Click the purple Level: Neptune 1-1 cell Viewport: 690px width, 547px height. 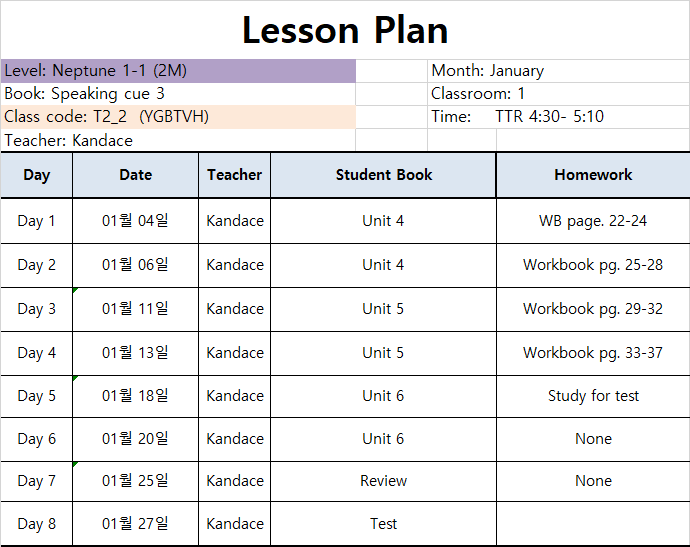coord(178,71)
